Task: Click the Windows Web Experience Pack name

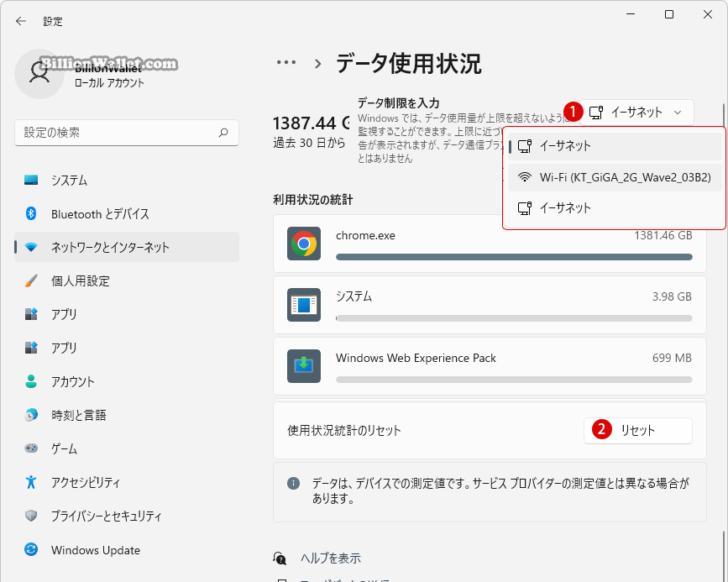Action: [416, 358]
